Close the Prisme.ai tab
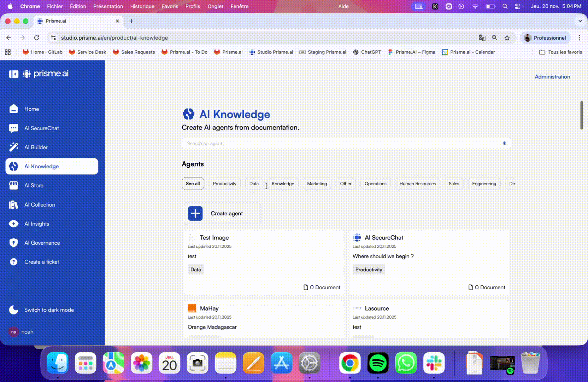 (x=117, y=21)
